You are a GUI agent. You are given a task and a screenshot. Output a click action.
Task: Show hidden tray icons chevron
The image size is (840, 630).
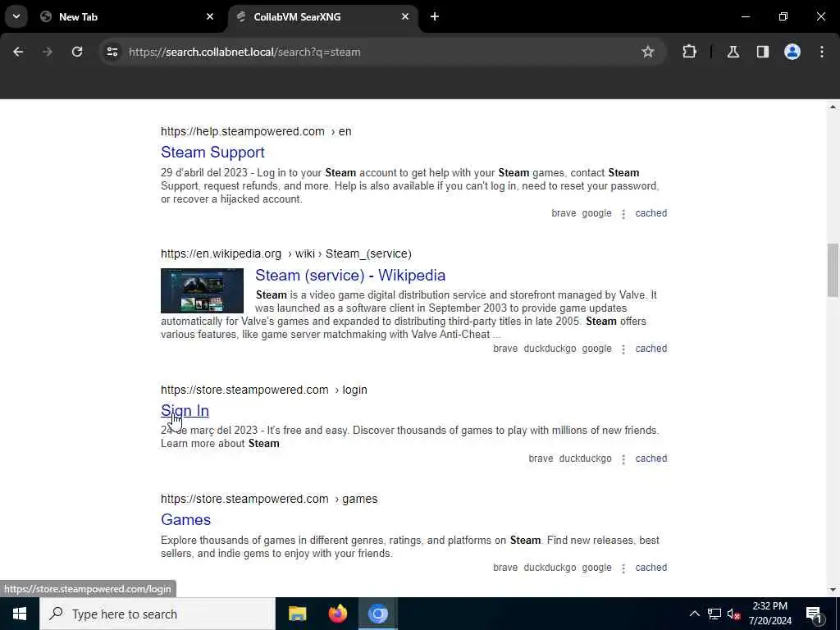[694, 614]
